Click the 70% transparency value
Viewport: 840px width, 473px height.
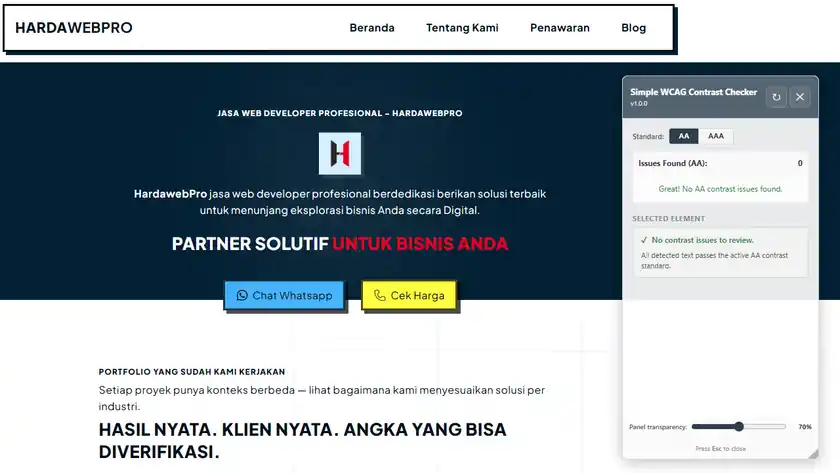[805, 427]
